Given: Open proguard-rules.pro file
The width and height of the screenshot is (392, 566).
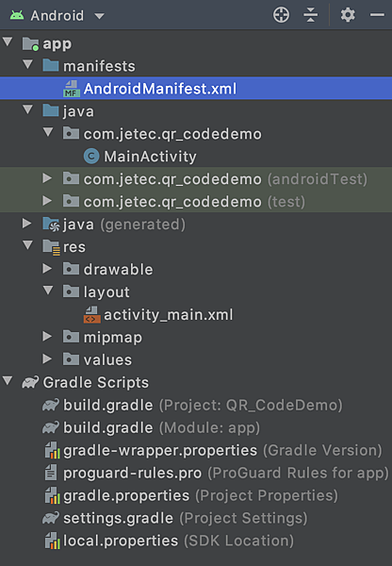Looking at the screenshot, I should tap(226, 474).
